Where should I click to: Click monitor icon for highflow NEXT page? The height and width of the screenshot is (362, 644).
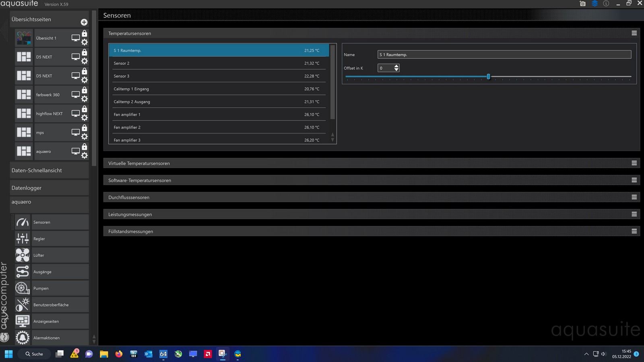click(x=75, y=113)
